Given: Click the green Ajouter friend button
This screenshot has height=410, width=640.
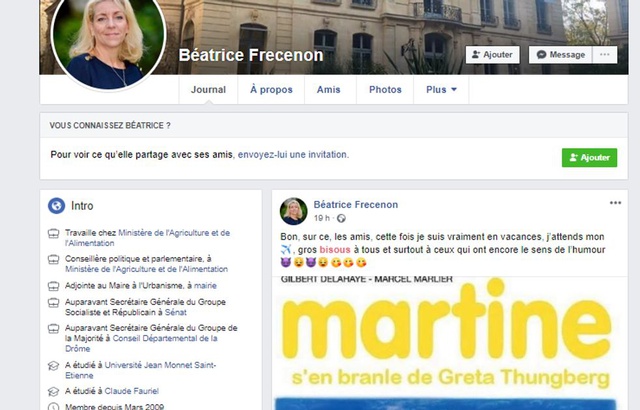Looking at the screenshot, I should click(x=589, y=157).
